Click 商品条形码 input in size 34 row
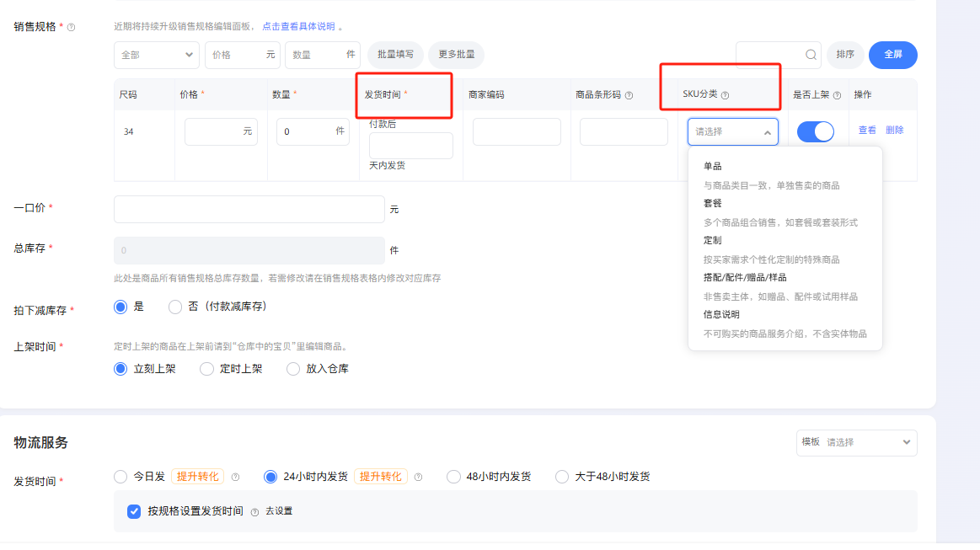 click(x=624, y=132)
